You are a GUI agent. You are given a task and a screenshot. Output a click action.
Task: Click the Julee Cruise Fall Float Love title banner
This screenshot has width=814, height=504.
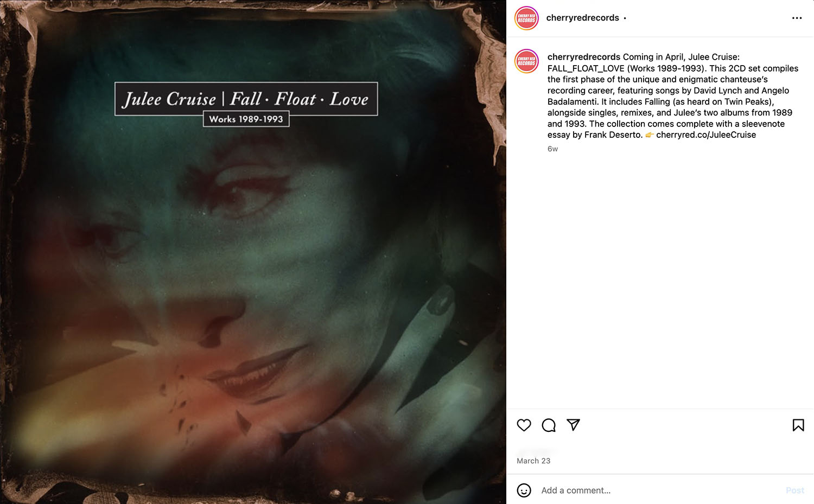pos(246,99)
